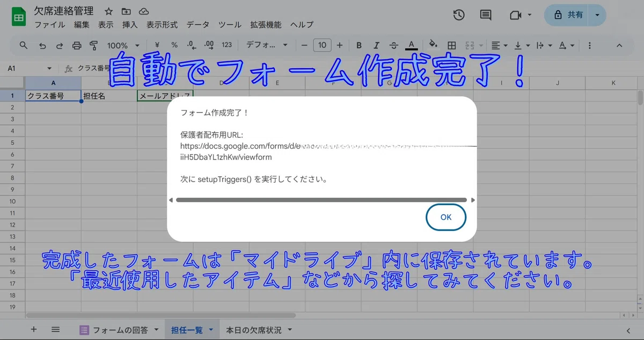Click the print icon
The width and height of the screenshot is (644, 340).
coord(77,46)
